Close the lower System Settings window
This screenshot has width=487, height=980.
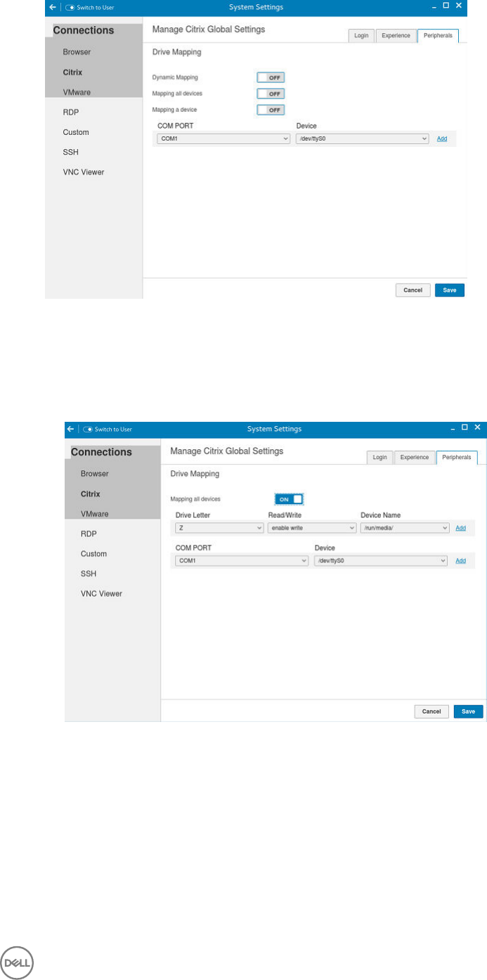point(478,427)
